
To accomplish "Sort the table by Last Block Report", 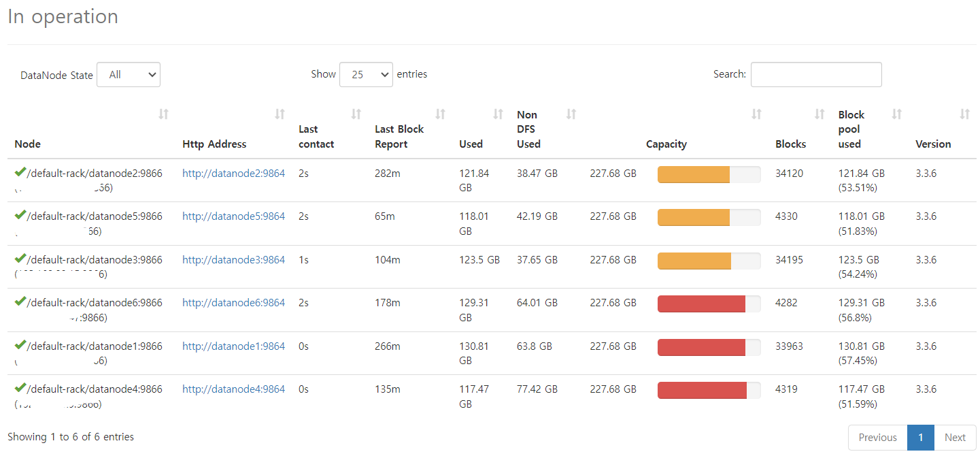I will [440, 114].
